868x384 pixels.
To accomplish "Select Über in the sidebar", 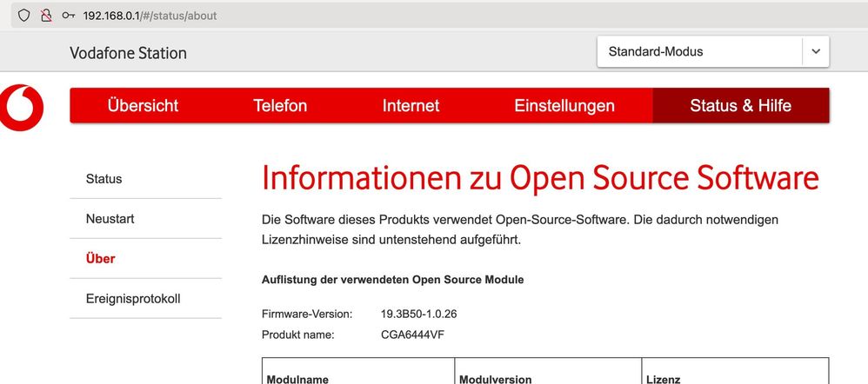I will click(145, 258).
